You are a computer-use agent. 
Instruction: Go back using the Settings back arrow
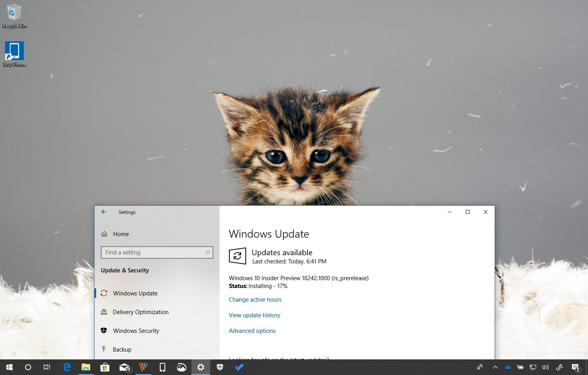(104, 212)
